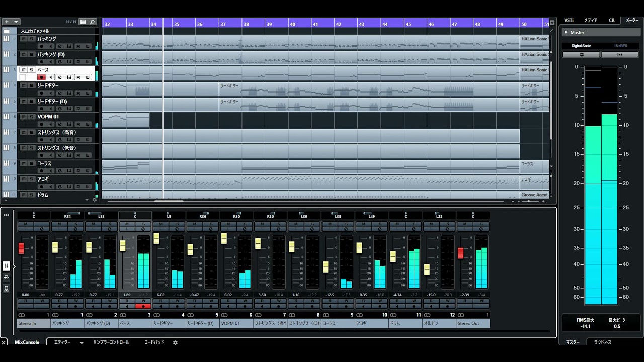This screenshot has width=644, height=362.
Task: Open the MixConsole tab in the lower zone
Action: point(27,342)
